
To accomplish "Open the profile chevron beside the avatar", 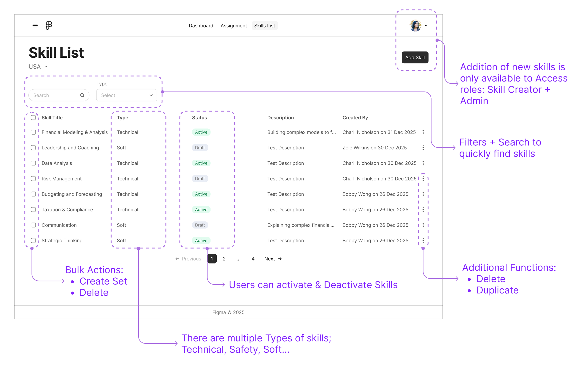I will coord(426,25).
